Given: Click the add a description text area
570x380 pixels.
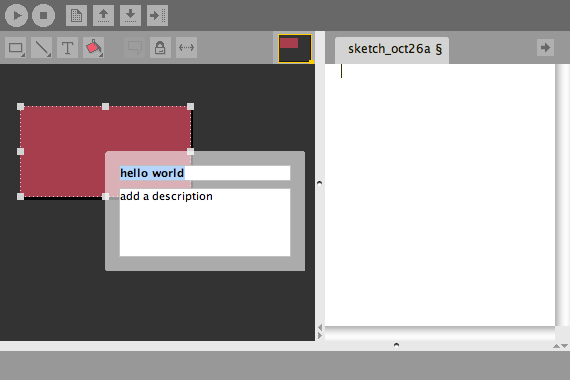Looking at the screenshot, I should click(205, 222).
